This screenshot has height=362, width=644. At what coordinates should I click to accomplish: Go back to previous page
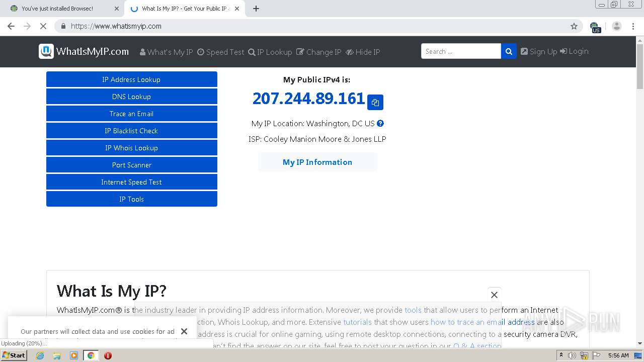coord(11,26)
